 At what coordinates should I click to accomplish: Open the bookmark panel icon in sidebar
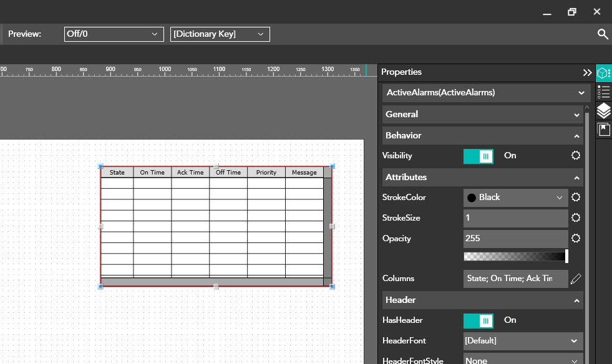coord(603,130)
